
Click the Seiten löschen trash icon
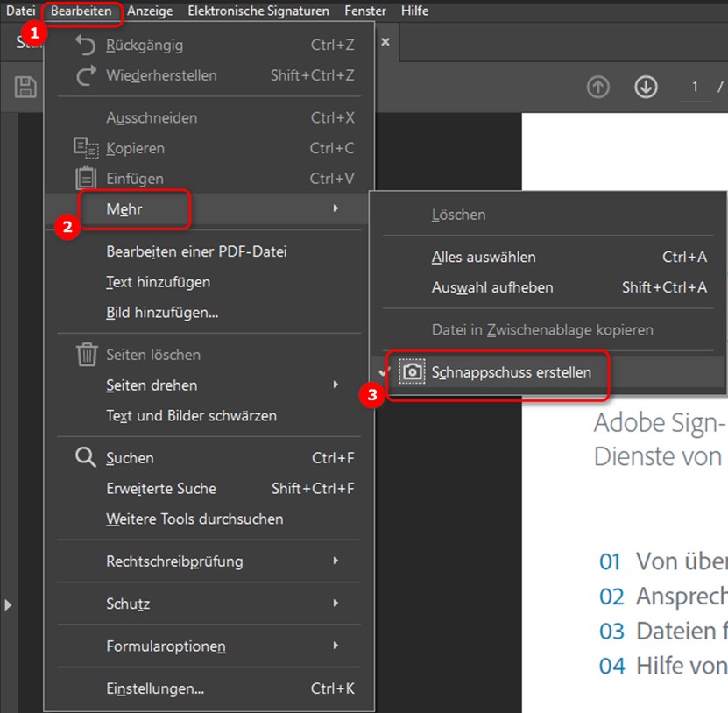[x=86, y=355]
